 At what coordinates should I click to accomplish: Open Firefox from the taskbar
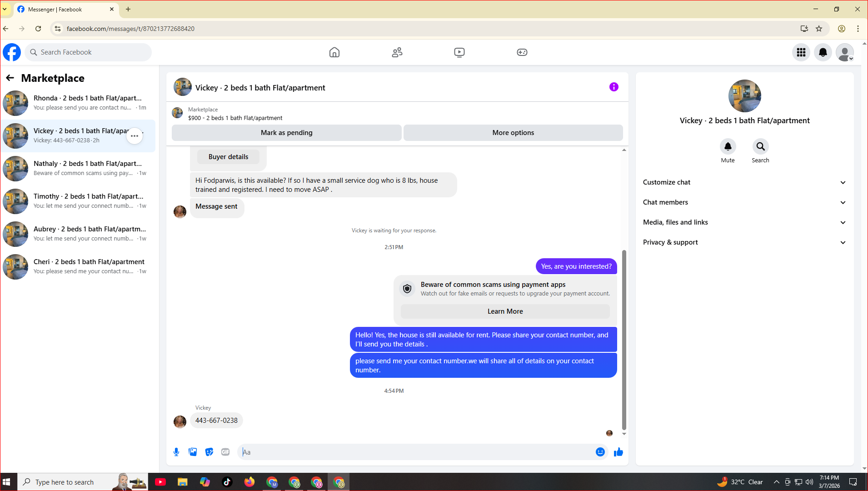[x=249, y=482]
